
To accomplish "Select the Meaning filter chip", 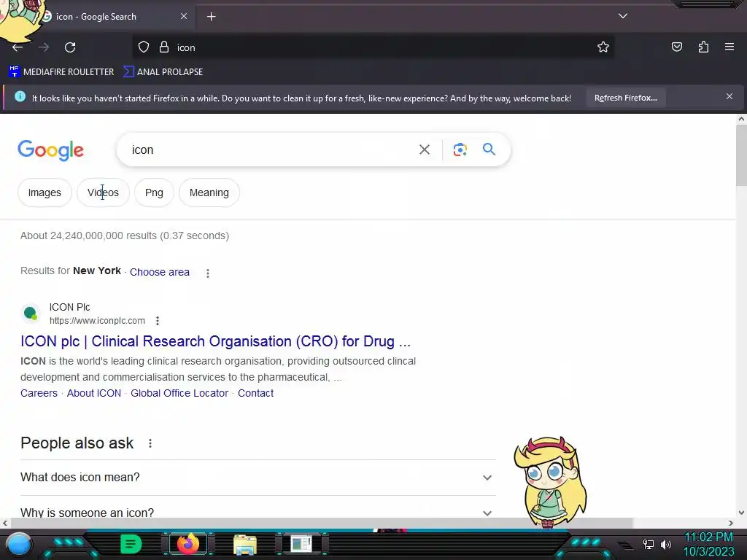I will pos(209,192).
